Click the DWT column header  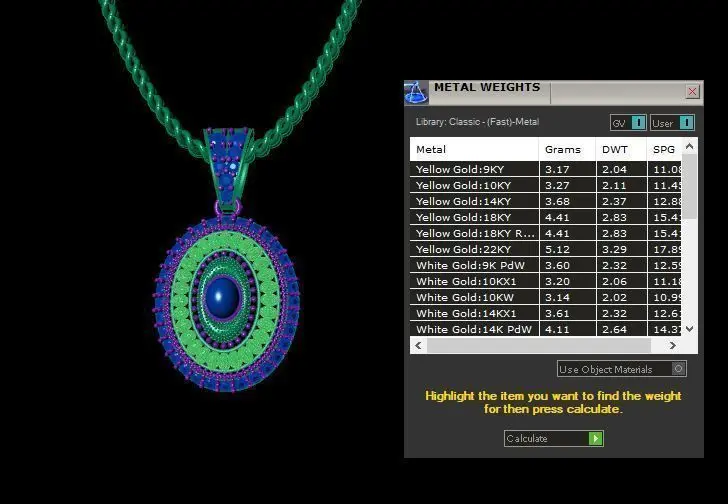point(621,149)
